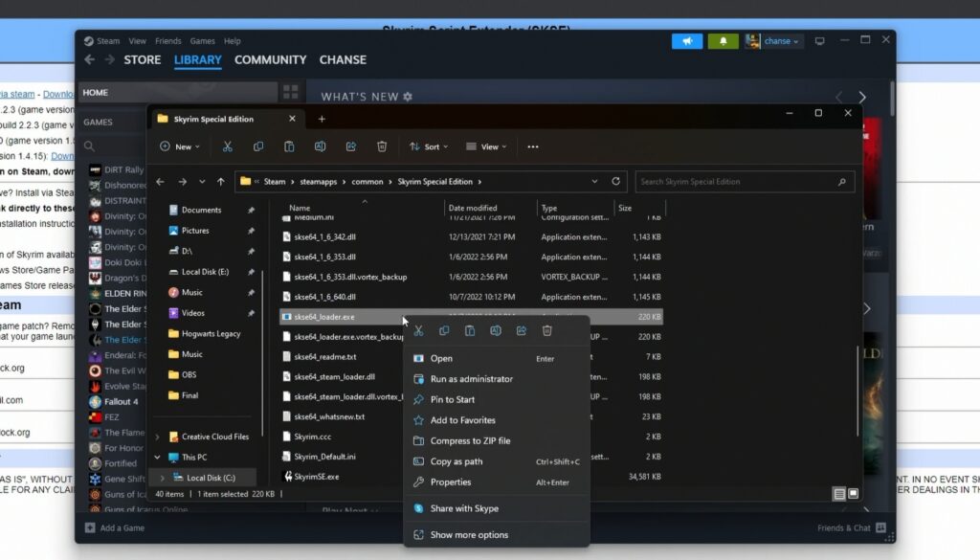Click the context menu Delete icon
Image resolution: width=980 pixels, height=560 pixels.
coord(546,330)
